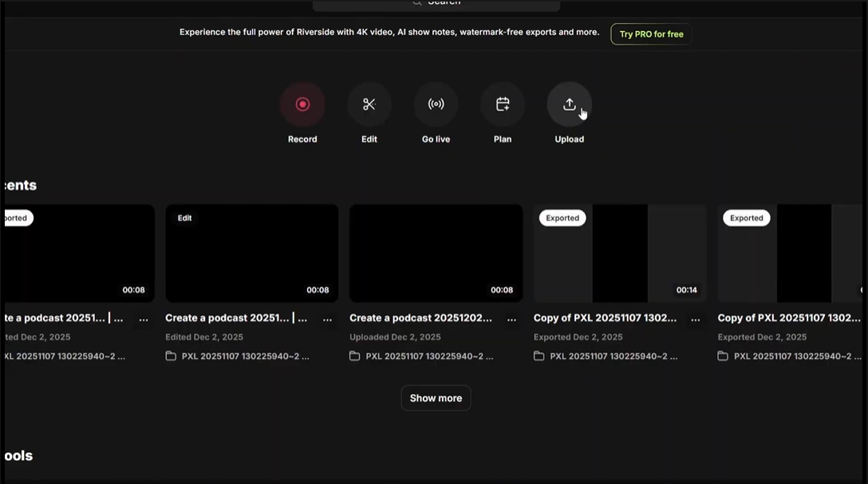Start a new recording with Record
The height and width of the screenshot is (484, 868).
(x=302, y=104)
